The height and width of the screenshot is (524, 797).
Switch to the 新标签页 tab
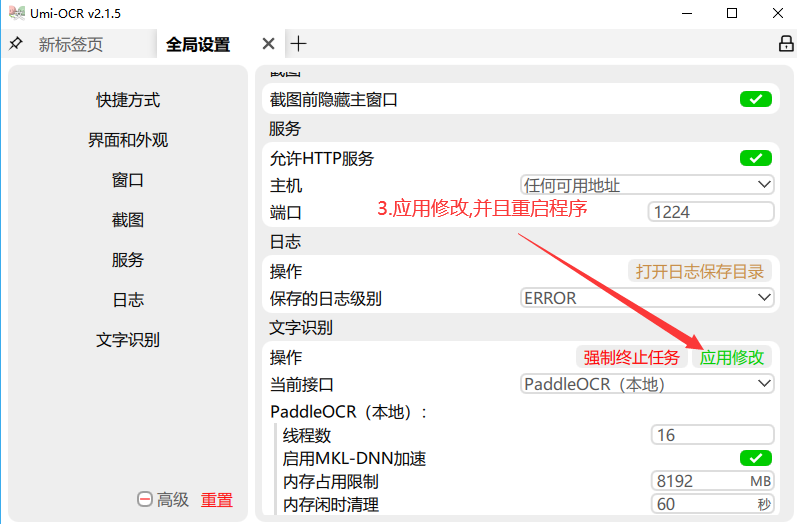click(x=70, y=45)
